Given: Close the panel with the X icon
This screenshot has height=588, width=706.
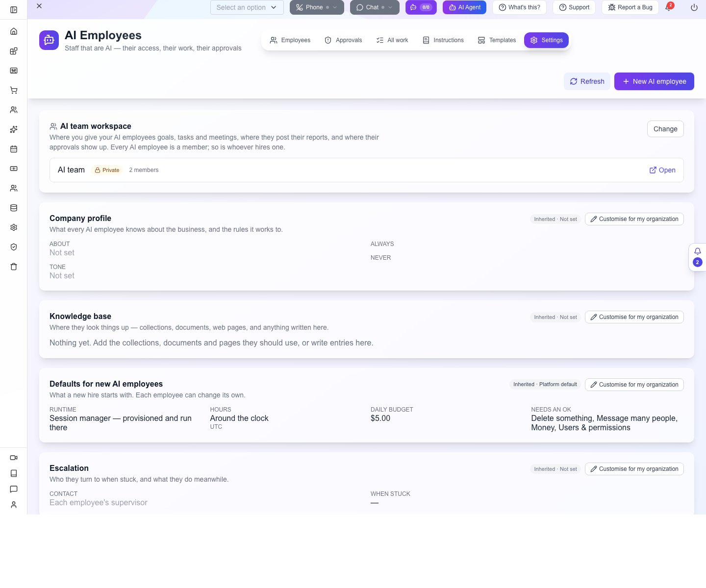Looking at the screenshot, I should [x=39, y=6].
